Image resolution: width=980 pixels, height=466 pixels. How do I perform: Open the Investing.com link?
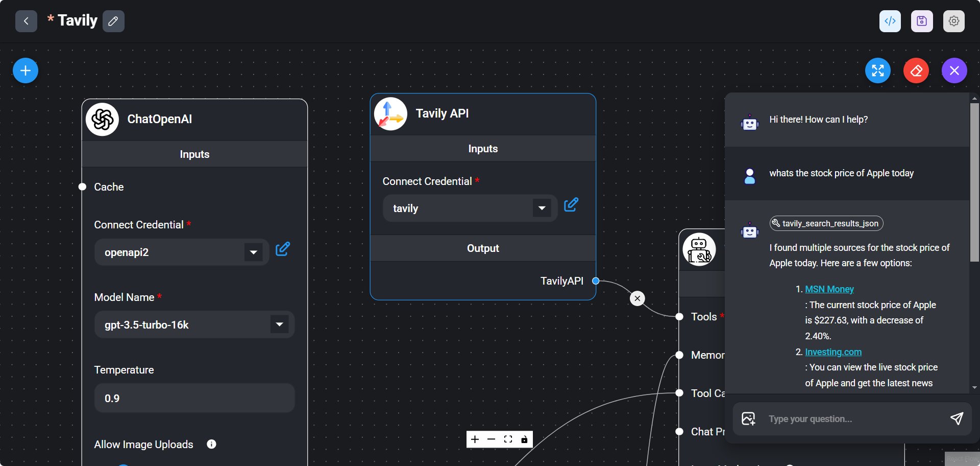pos(833,352)
